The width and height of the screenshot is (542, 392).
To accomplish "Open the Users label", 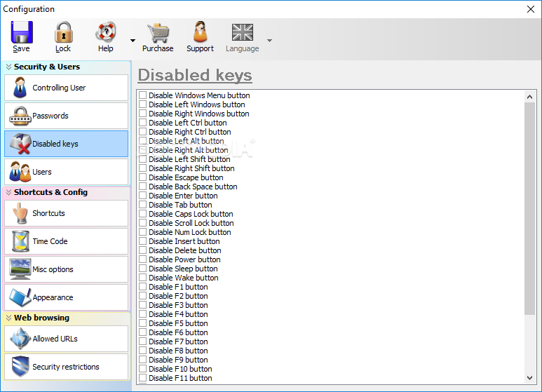I will (x=42, y=172).
